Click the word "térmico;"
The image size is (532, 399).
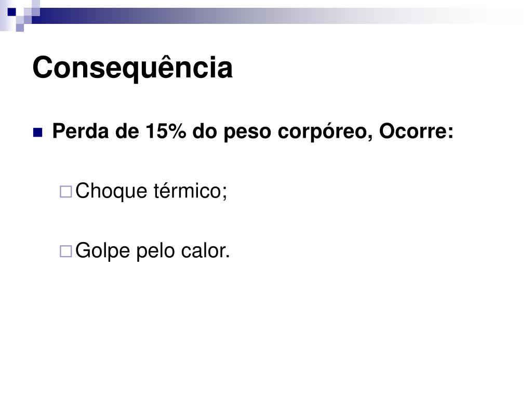(190, 191)
